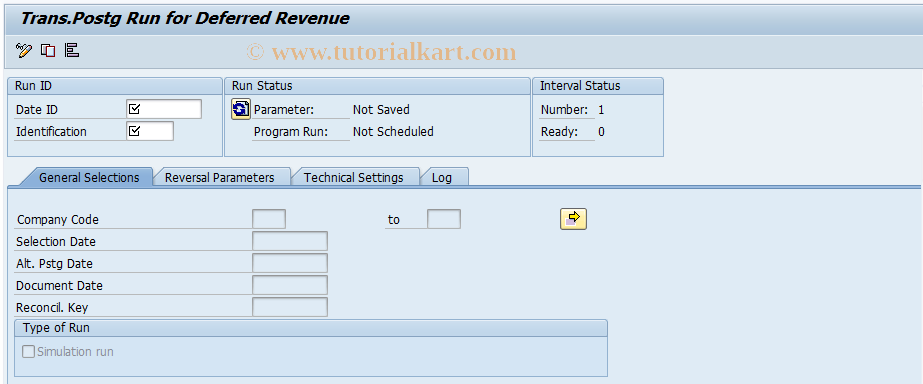Open the Technical Settings tab

[353, 177]
